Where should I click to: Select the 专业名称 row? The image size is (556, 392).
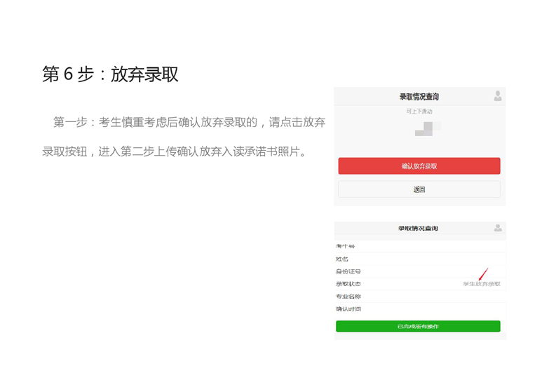coord(419,297)
